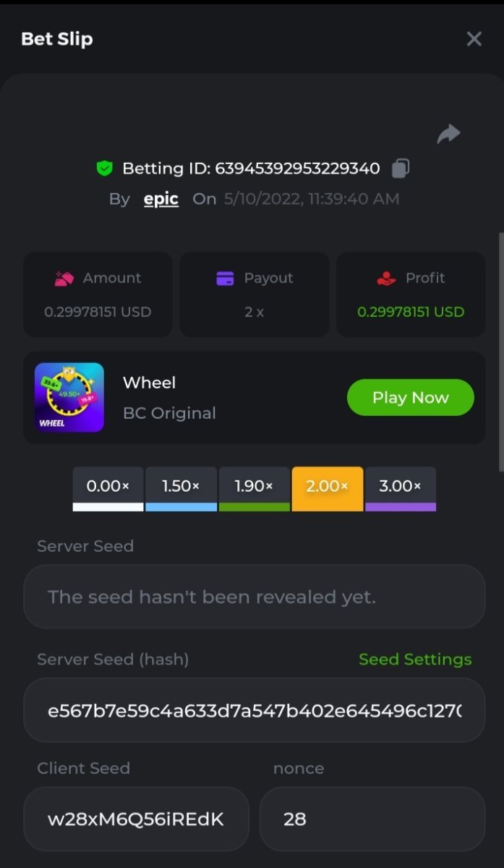Open the Wheel game thumbnail
The height and width of the screenshot is (868, 504).
69,397
